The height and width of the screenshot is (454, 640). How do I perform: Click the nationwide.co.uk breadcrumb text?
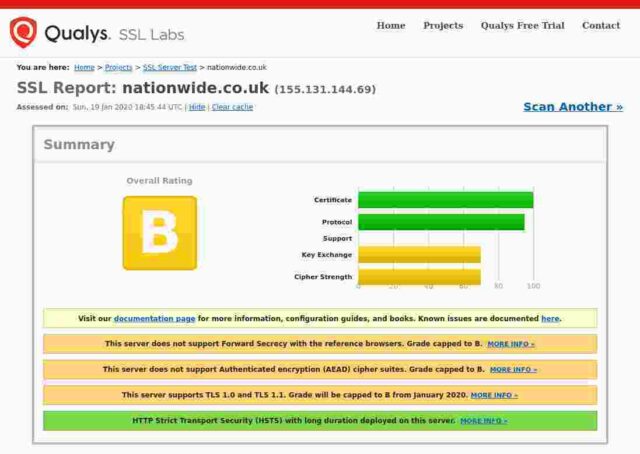click(x=237, y=67)
